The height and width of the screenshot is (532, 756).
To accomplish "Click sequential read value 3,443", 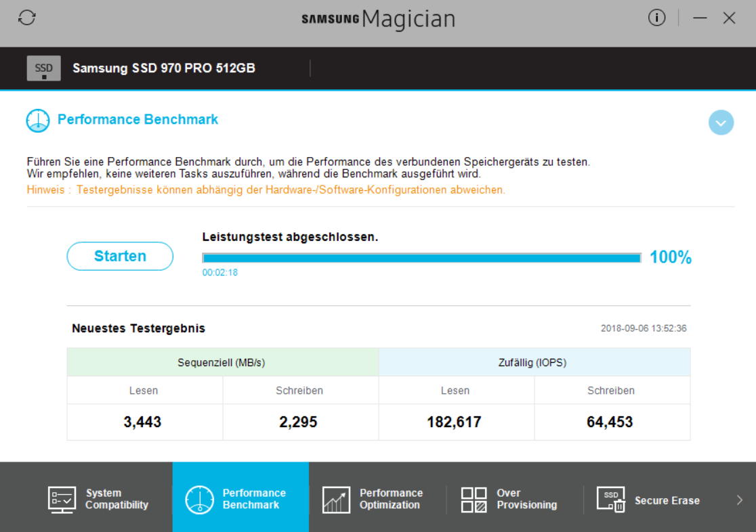I will (x=143, y=422).
